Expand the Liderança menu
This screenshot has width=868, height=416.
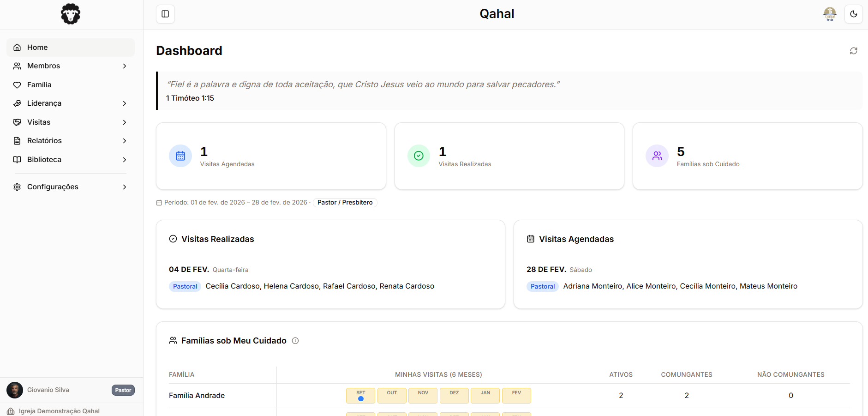pos(125,103)
